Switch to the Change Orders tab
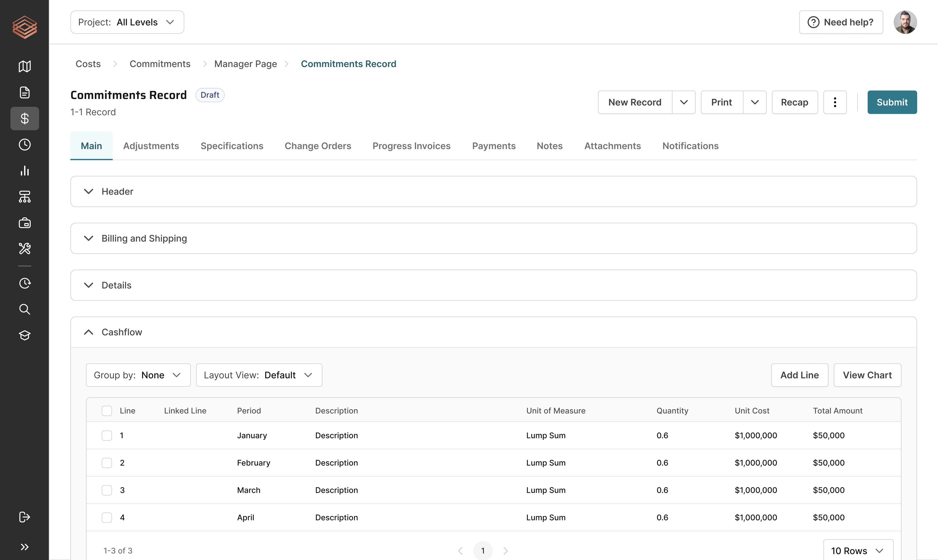938x560 pixels. click(318, 146)
